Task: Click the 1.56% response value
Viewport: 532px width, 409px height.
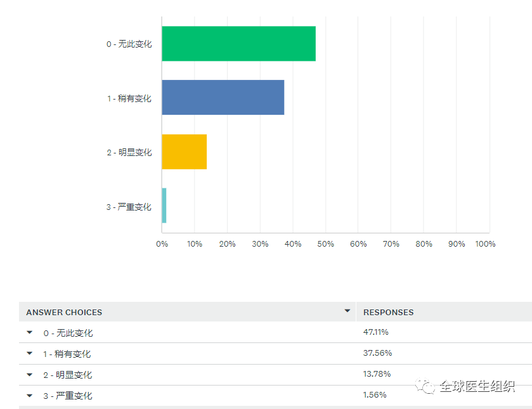Action: coord(375,394)
